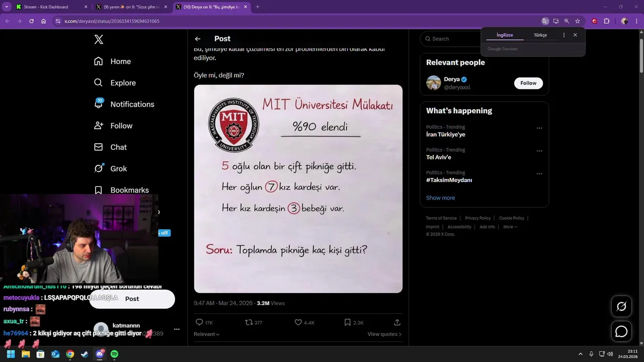644x362 pixels.
Task: Open more options for Tel Aviv'e trend
Action: (539, 151)
